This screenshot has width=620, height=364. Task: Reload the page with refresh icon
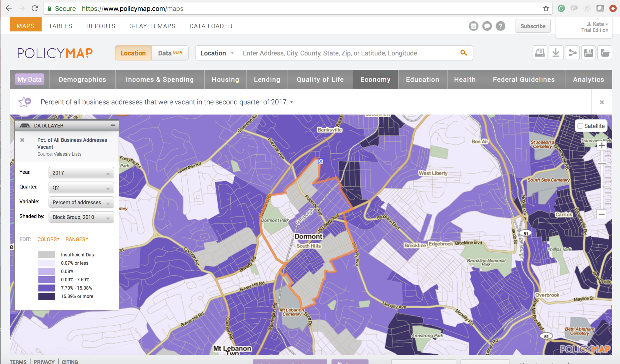coord(35,8)
